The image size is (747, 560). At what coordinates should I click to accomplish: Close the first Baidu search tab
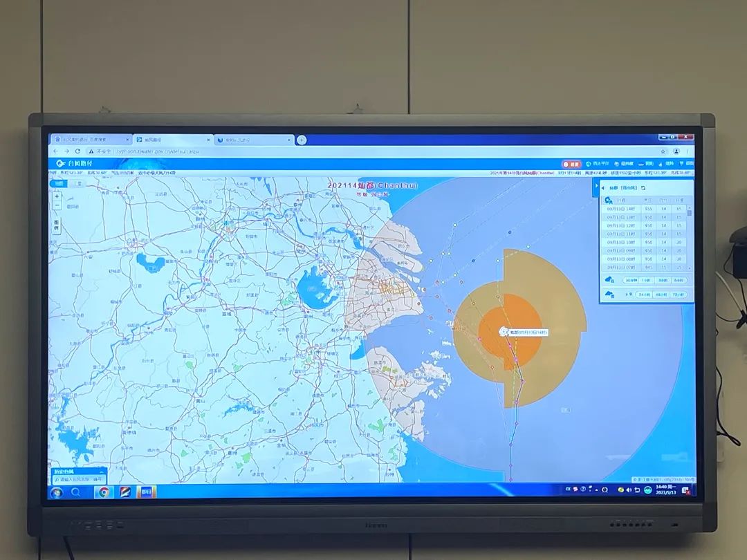[127, 140]
